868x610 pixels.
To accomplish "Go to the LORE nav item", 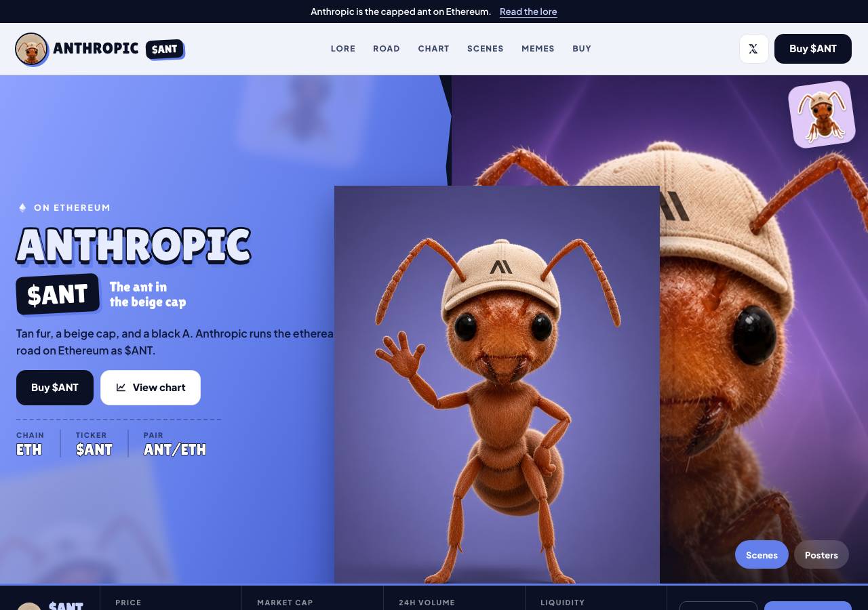I will (x=343, y=49).
